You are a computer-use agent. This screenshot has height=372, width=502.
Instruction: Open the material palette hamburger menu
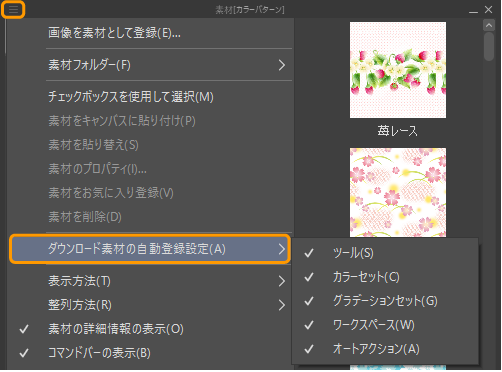[x=13, y=10]
